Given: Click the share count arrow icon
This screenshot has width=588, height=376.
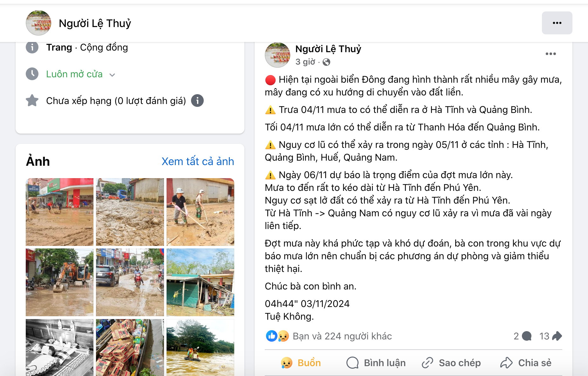Looking at the screenshot, I should coord(557,336).
